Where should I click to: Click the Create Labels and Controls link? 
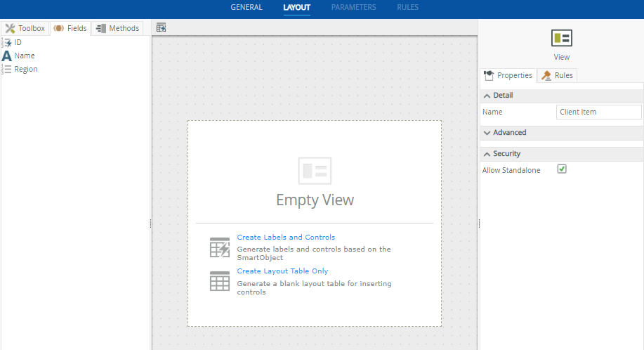(286, 238)
